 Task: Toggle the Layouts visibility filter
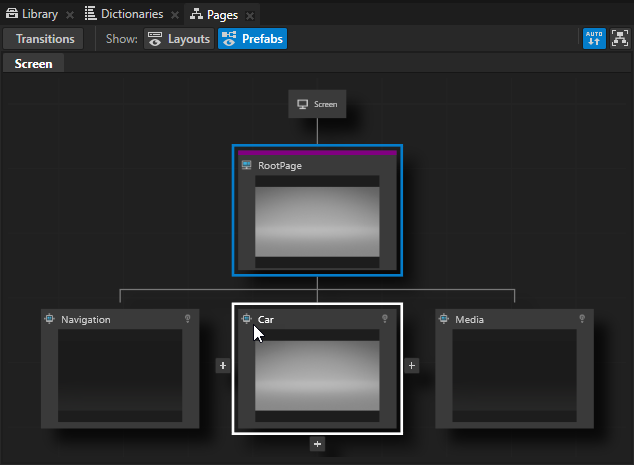(178, 39)
